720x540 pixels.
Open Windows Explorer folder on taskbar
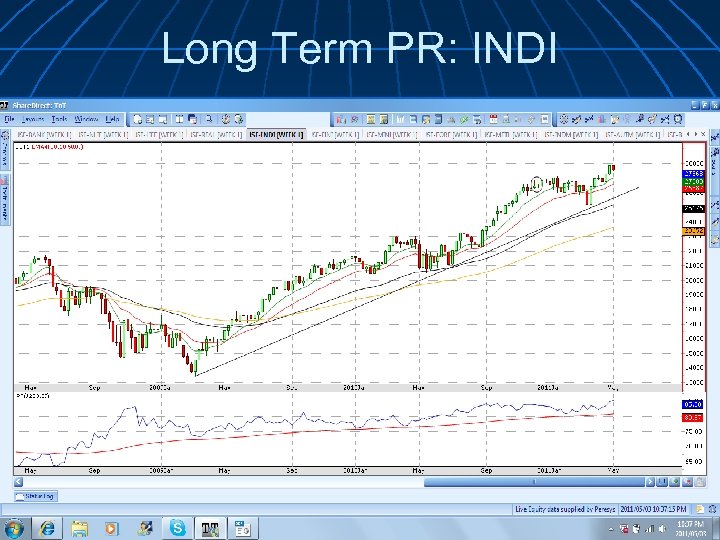pos(79,529)
